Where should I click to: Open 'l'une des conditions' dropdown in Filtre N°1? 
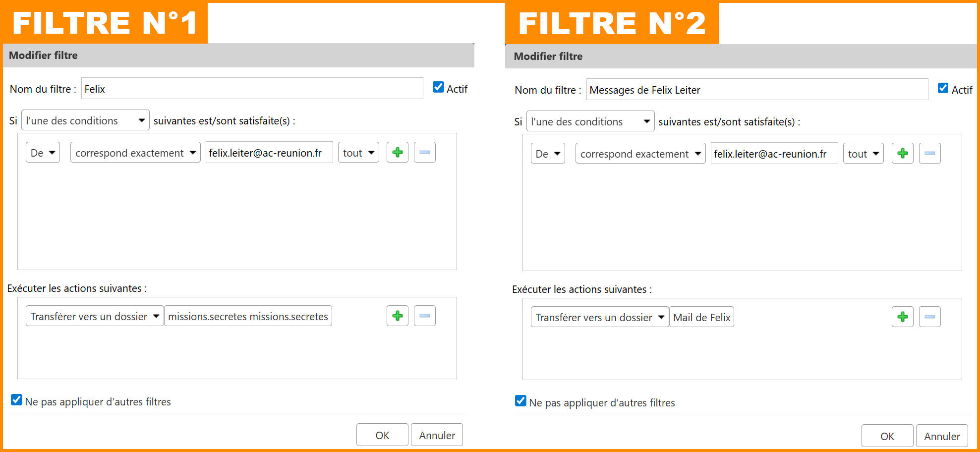point(85,120)
